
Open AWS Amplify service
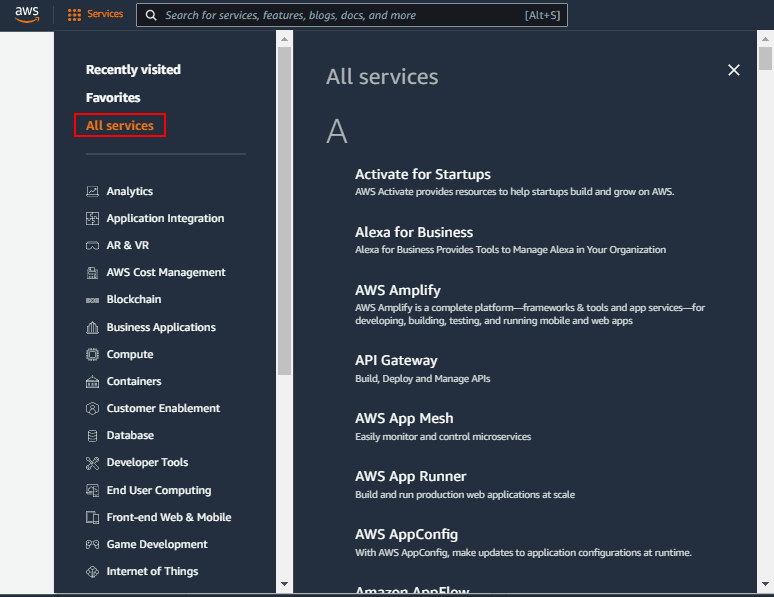pyautogui.click(x=398, y=290)
